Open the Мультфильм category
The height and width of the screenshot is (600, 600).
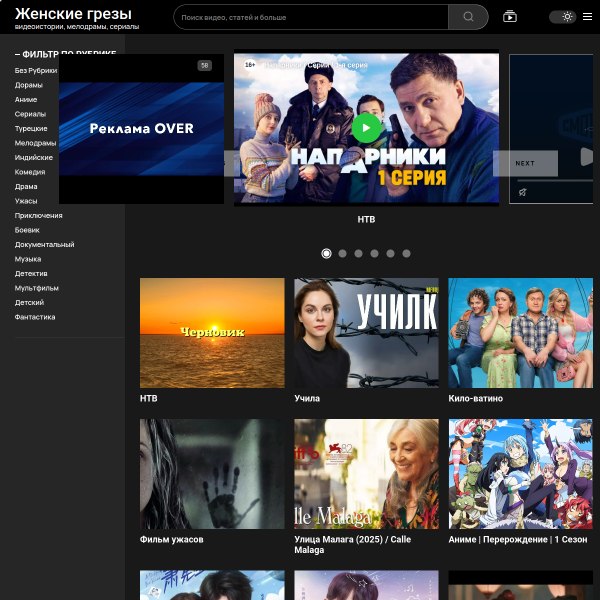coord(37,288)
